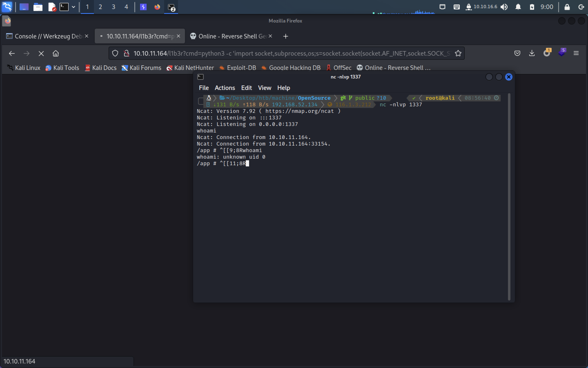The width and height of the screenshot is (588, 368).
Task: Open the Google Hacking DB bookmark
Action: (291, 68)
